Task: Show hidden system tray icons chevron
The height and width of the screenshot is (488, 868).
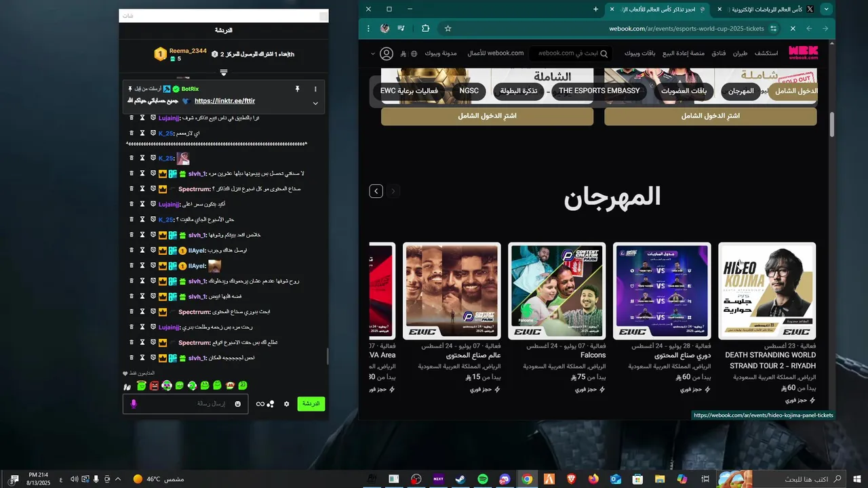Action: click(118, 479)
